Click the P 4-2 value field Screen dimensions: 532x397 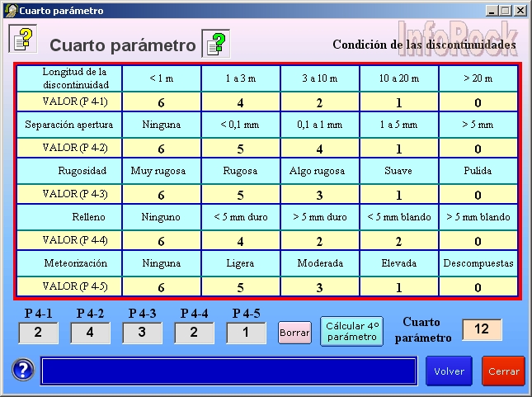(x=90, y=333)
